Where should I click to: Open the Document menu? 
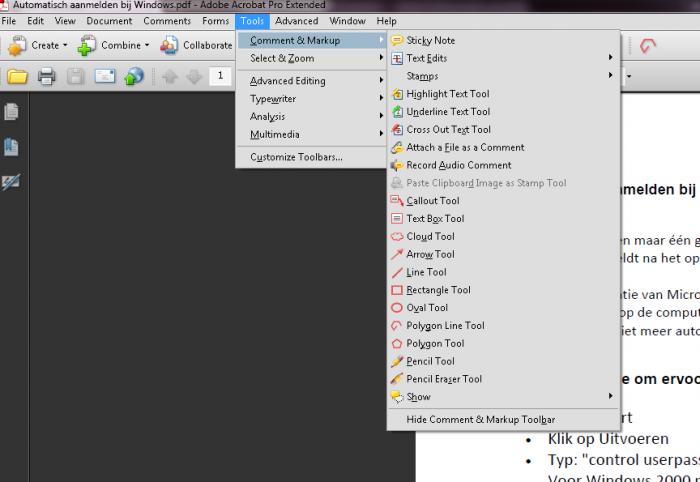click(x=109, y=21)
